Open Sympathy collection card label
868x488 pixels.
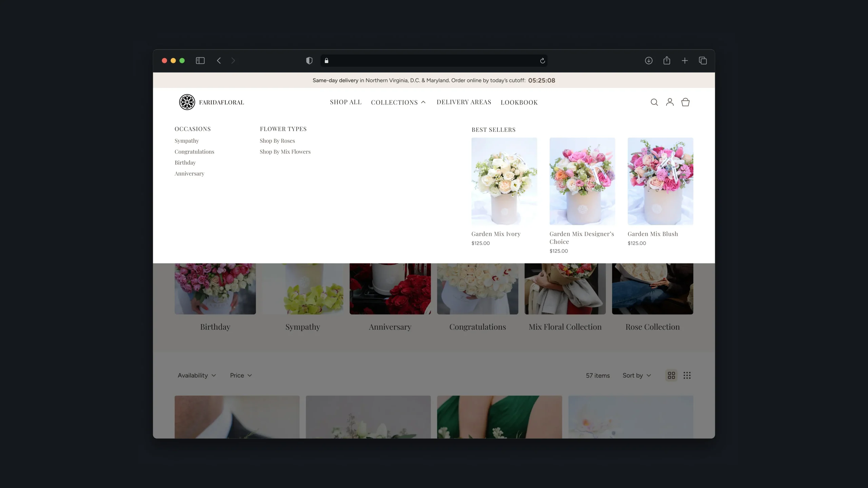[302, 327]
